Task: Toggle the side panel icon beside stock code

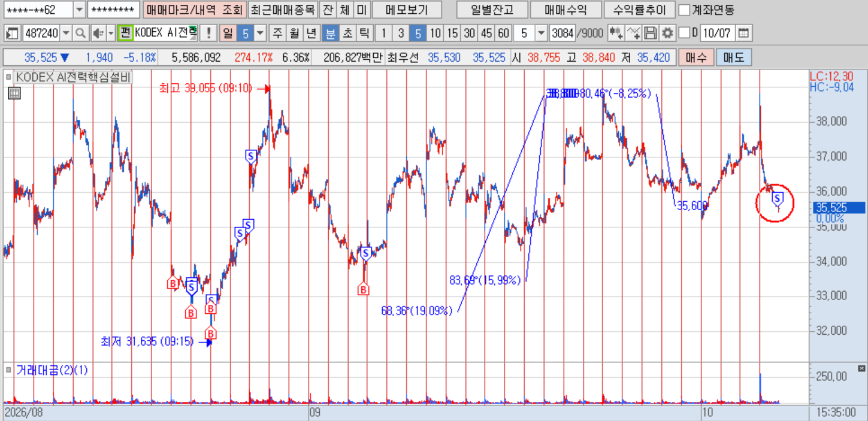Action: (x=12, y=33)
